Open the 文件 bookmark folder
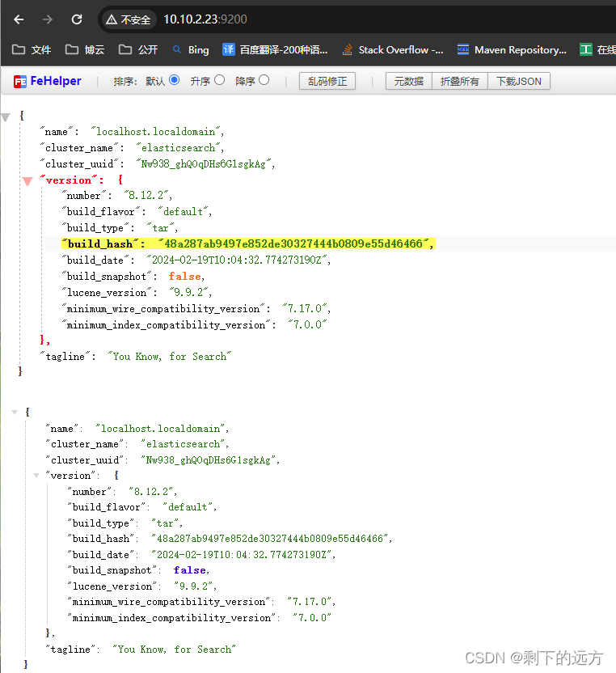 (32, 49)
